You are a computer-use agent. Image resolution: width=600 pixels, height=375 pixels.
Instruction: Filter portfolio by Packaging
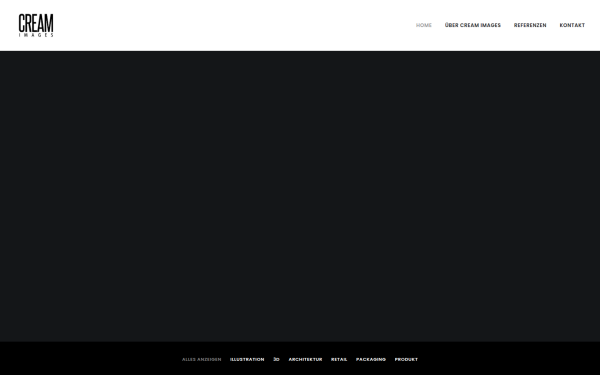[x=371, y=359]
